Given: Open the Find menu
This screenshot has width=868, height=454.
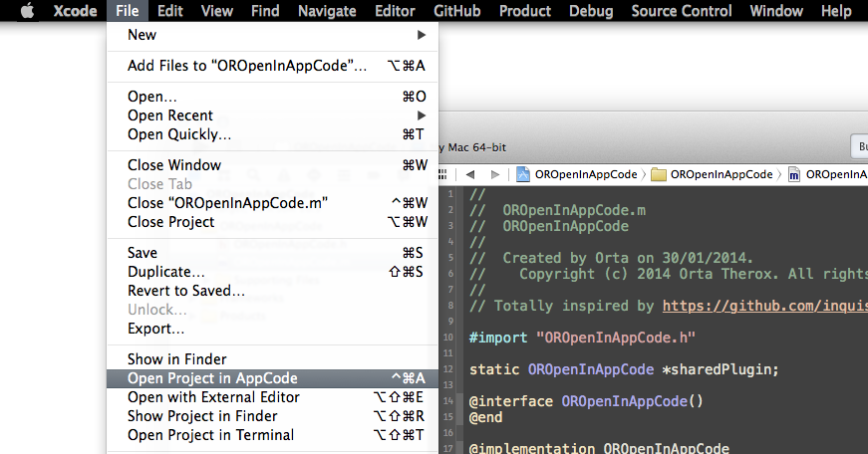Looking at the screenshot, I should pos(265,11).
